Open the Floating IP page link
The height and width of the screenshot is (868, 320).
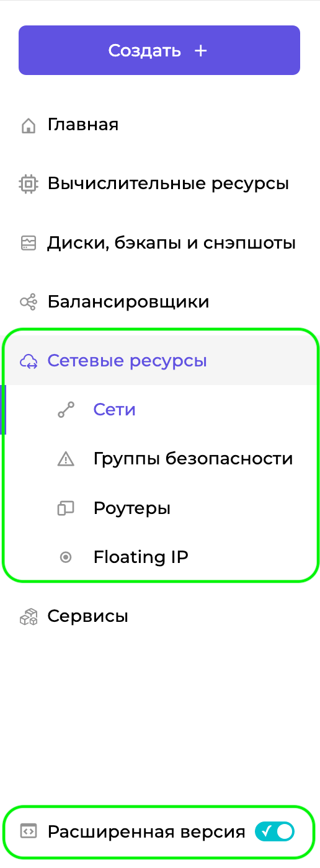coord(141,557)
